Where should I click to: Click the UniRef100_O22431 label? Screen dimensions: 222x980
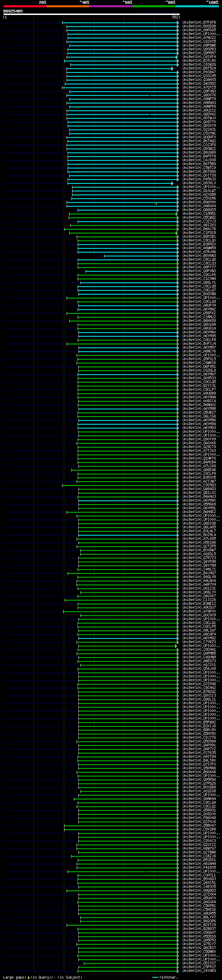[199, 130]
